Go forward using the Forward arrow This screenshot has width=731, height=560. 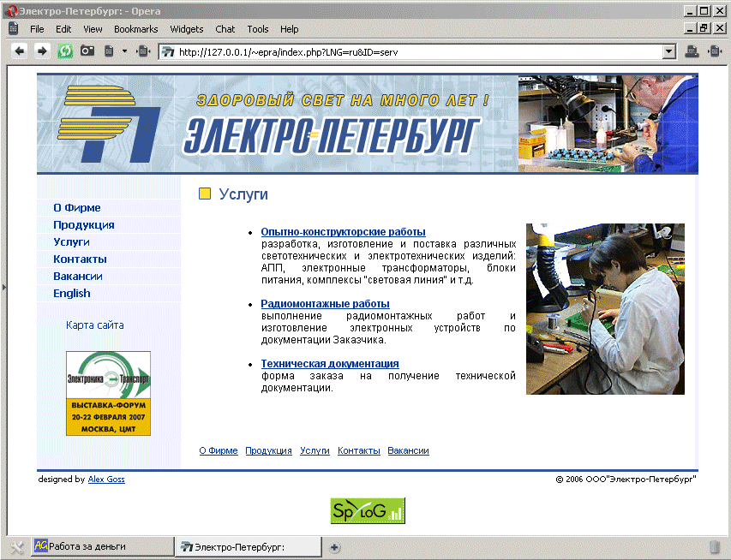pyautogui.click(x=42, y=51)
